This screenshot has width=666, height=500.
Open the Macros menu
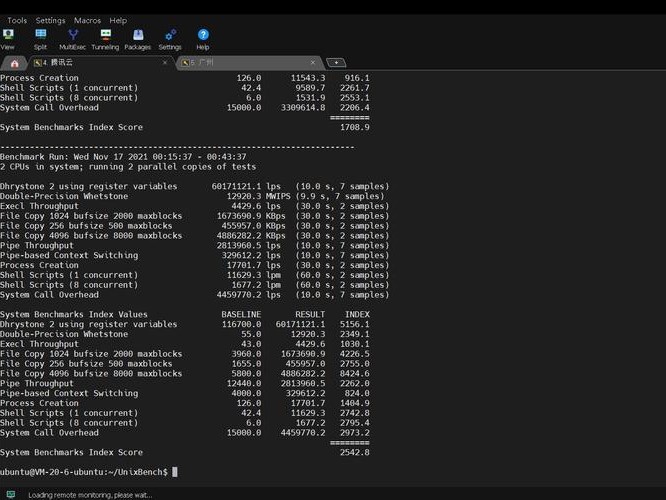click(87, 20)
